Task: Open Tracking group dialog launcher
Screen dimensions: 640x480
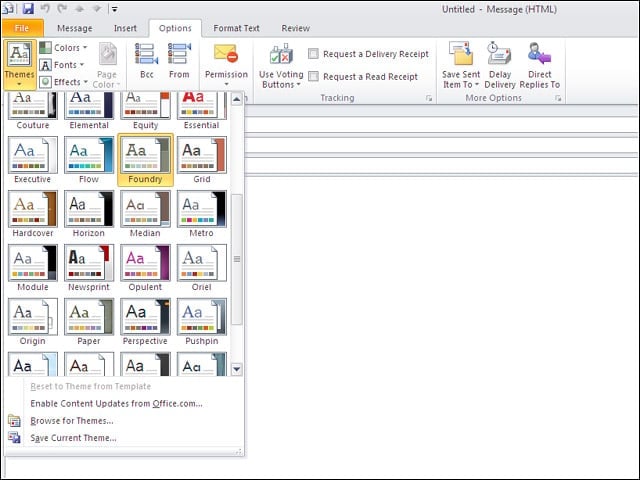Action: (x=429, y=98)
